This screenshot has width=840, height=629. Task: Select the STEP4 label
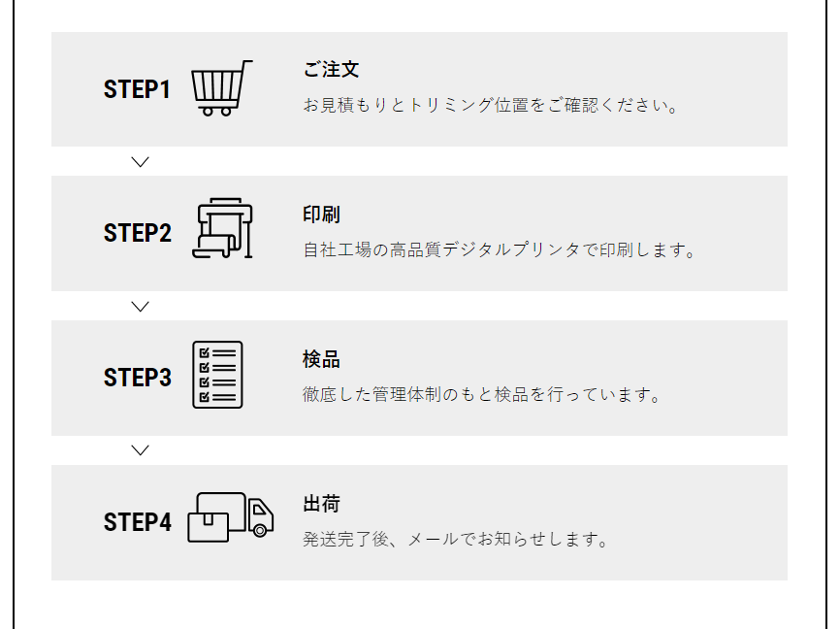[x=137, y=522]
